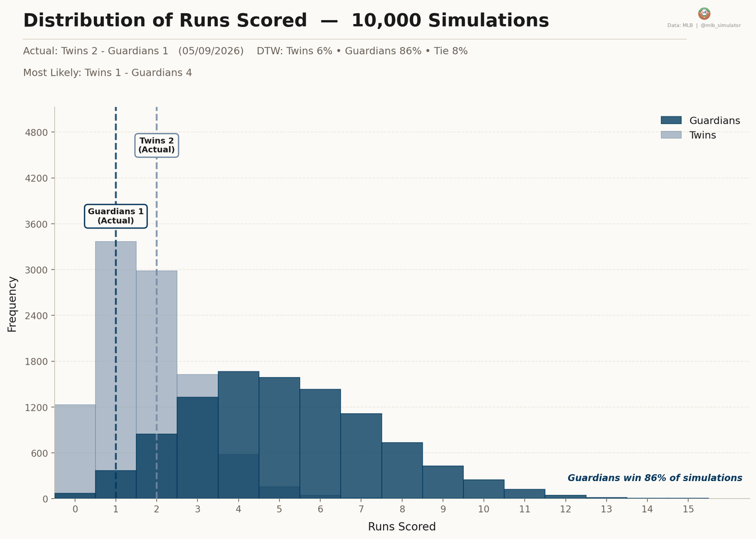Click the chart title 'Distribution of Runs Scored'
This screenshot has height=539, width=756.
(x=165, y=20)
